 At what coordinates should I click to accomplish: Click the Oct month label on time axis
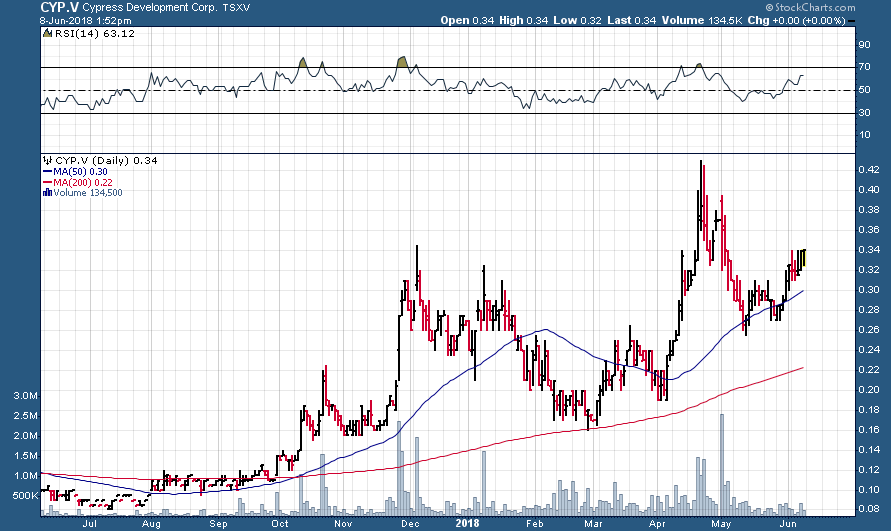280,523
